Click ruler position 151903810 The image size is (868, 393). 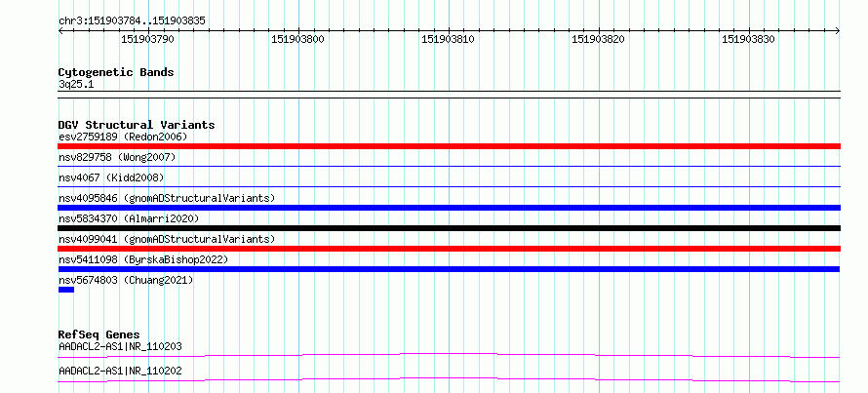click(x=449, y=39)
